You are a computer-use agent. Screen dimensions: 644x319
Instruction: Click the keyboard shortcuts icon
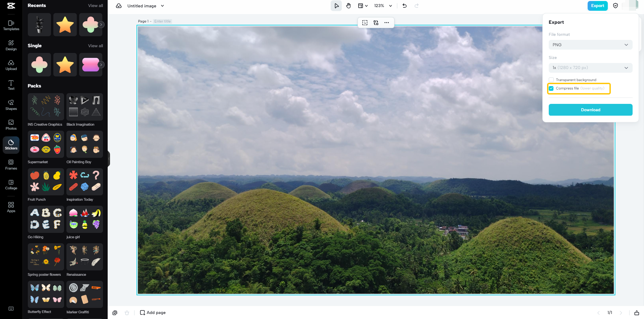pyautogui.click(x=11, y=309)
